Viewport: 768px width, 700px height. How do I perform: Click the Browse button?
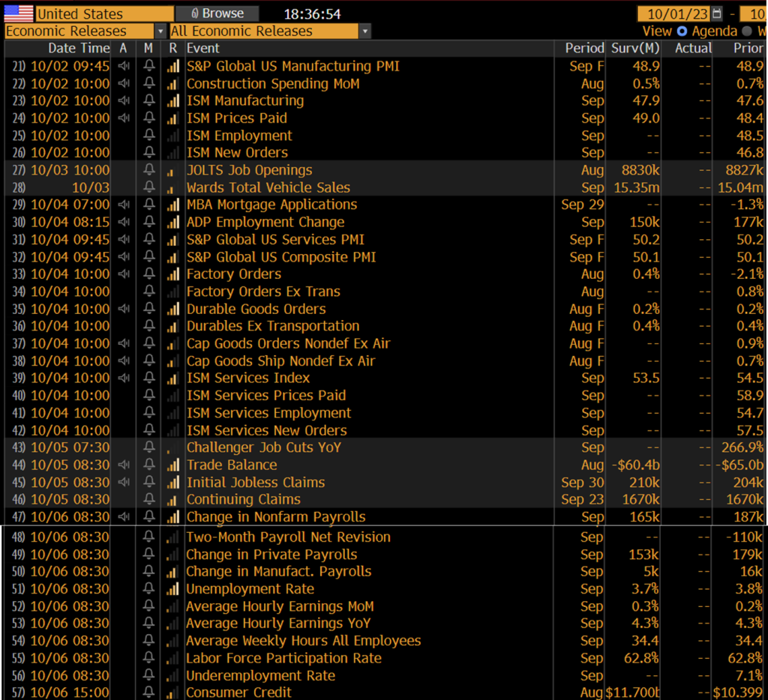(217, 13)
